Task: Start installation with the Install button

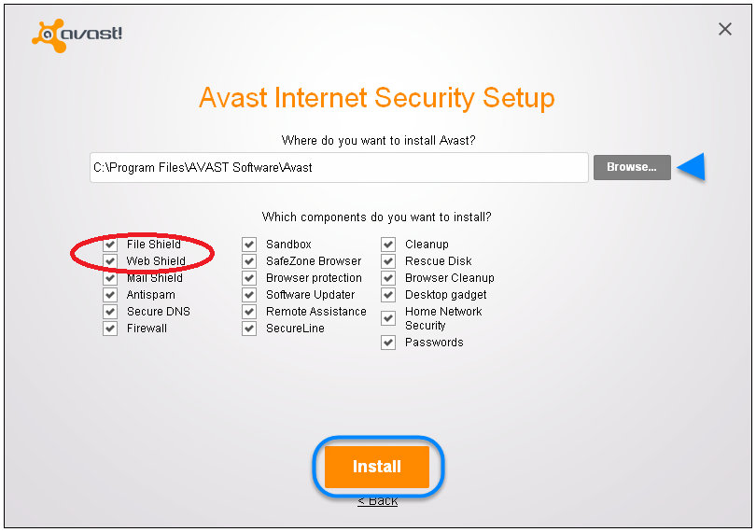Action: pyautogui.click(x=376, y=467)
